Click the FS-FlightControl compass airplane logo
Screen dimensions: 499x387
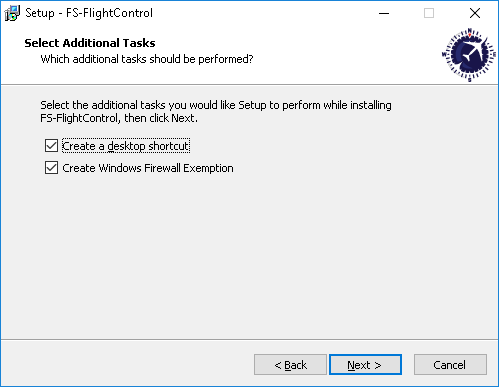(468, 55)
